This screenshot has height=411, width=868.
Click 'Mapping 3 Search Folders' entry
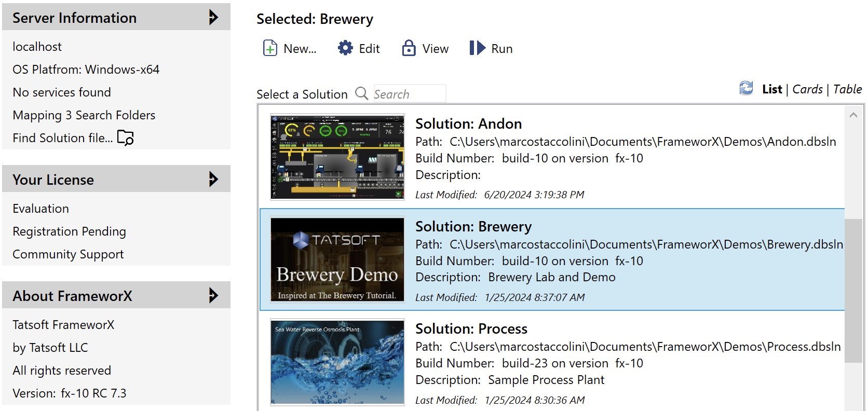click(x=84, y=115)
